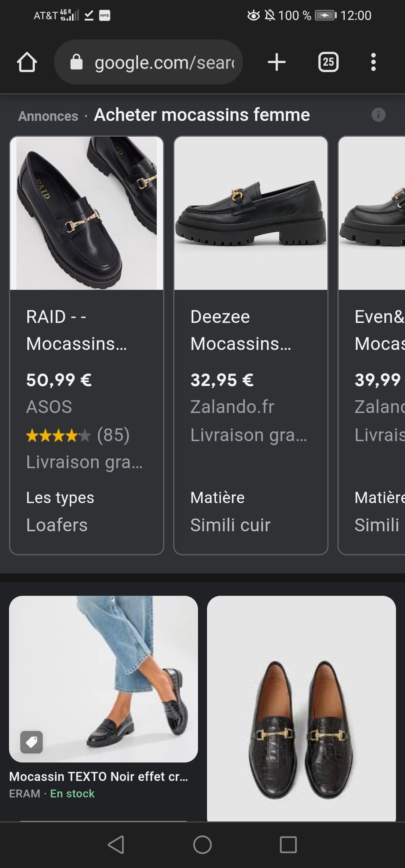
Task: Open a new tab with plus icon
Action: tap(277, 62)
